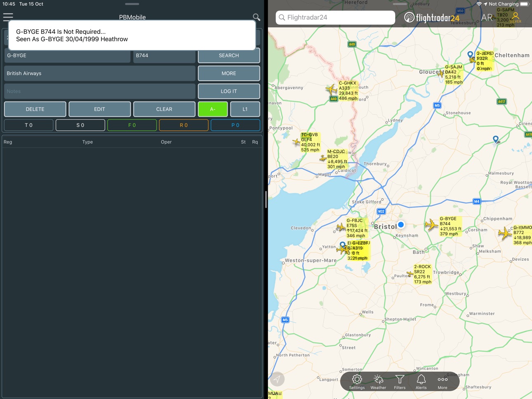Select the G-BYGE B744 aircraft on map
Image resolution: width=532 pixels, height=399 pixels.
431,225
